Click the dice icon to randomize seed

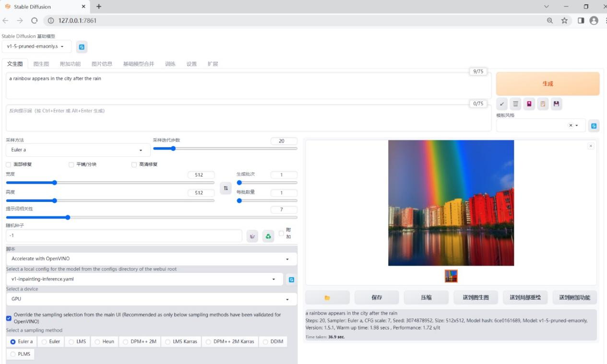[x=252, y=236]
